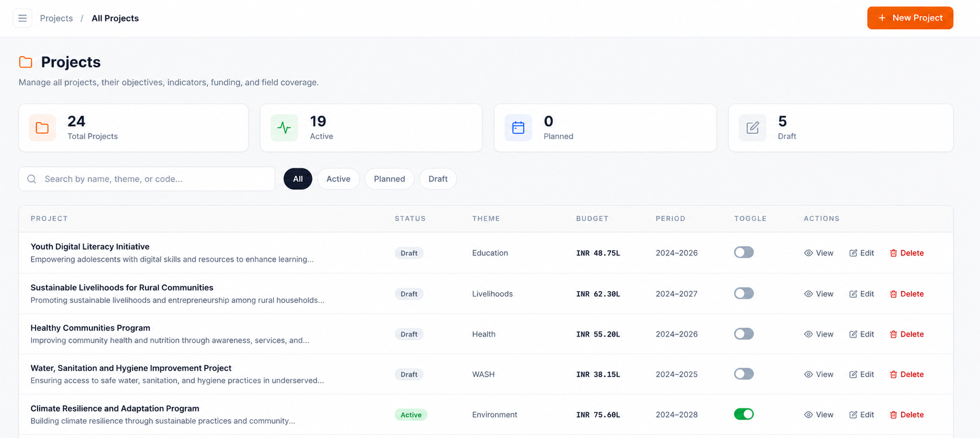Focus the search by name, theme, or code field
This screenshot has height=438, width=980.
pyautogui.click(x=147, y=179)
